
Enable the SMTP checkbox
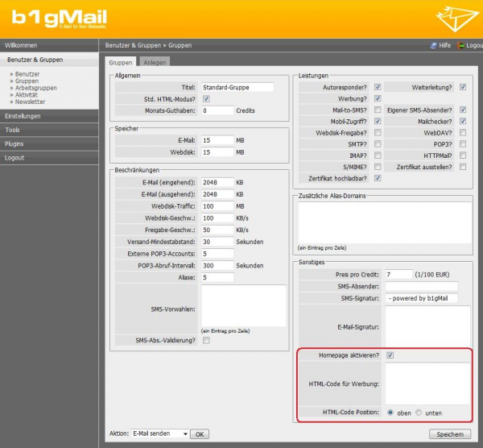(x=378, y=144)
